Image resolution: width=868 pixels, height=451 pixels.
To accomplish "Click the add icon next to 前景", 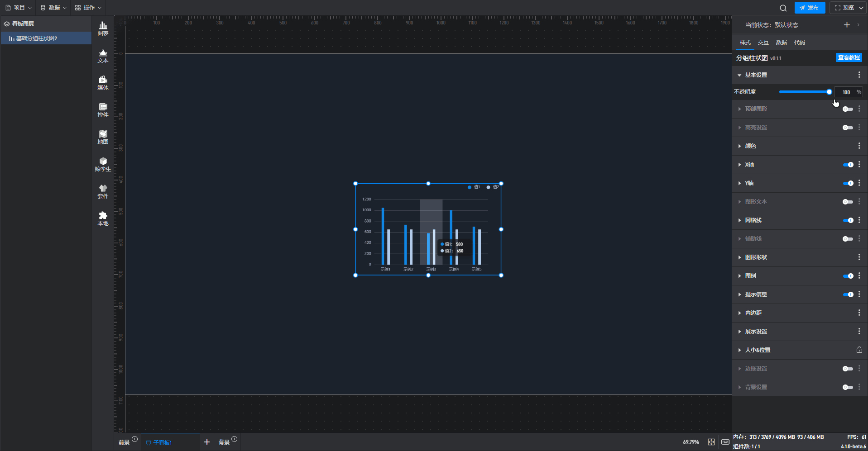I will click(x=134, y=439).
